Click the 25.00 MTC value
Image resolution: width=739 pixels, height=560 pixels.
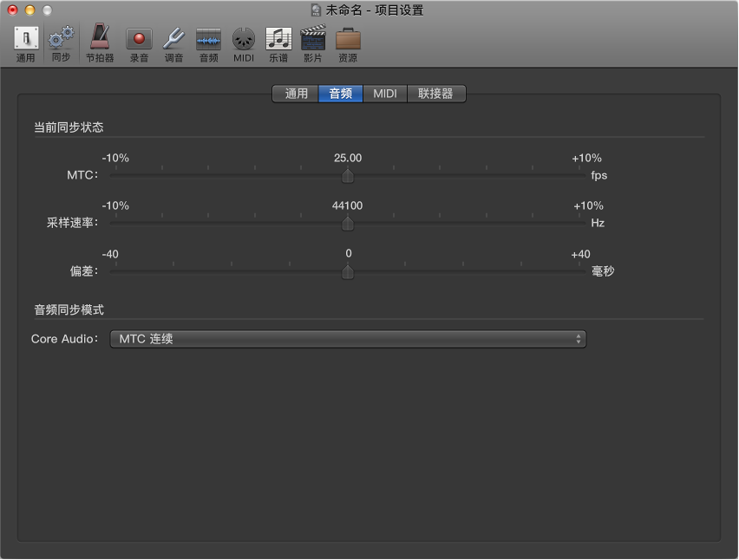coord(348,159)
